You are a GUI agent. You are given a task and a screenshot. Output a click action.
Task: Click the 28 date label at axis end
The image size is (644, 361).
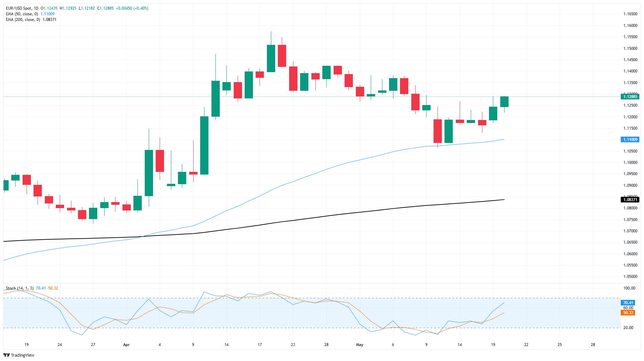(593, 345)
